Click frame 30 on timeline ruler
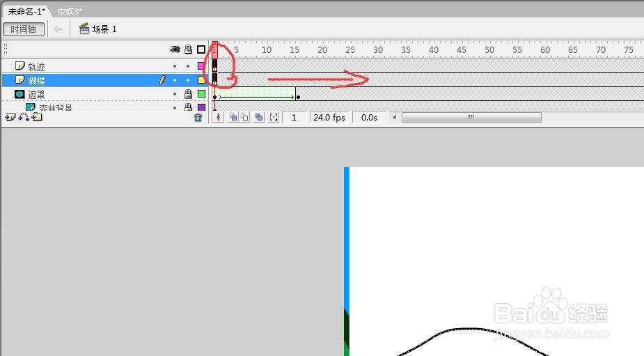 click(377, 49)
